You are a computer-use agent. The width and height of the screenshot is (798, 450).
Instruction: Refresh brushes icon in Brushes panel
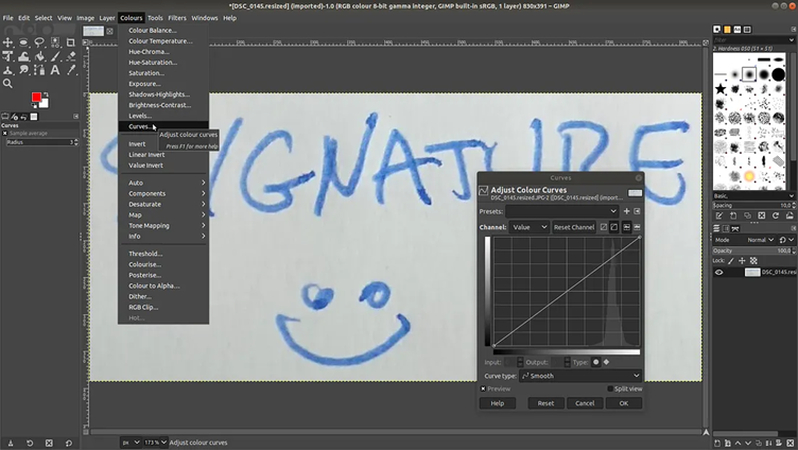click(775, 216)
